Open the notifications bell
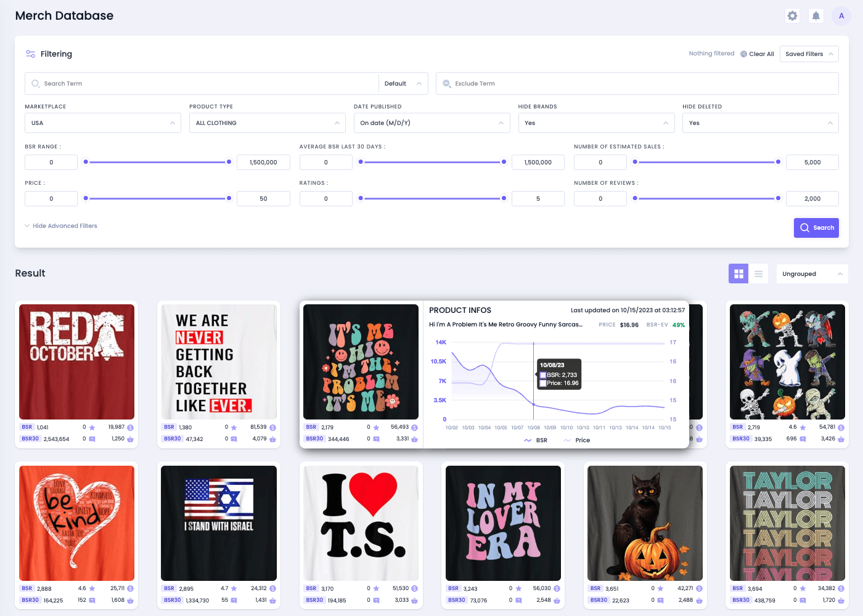This screenshot has height=616, width=863. (816, 16)
